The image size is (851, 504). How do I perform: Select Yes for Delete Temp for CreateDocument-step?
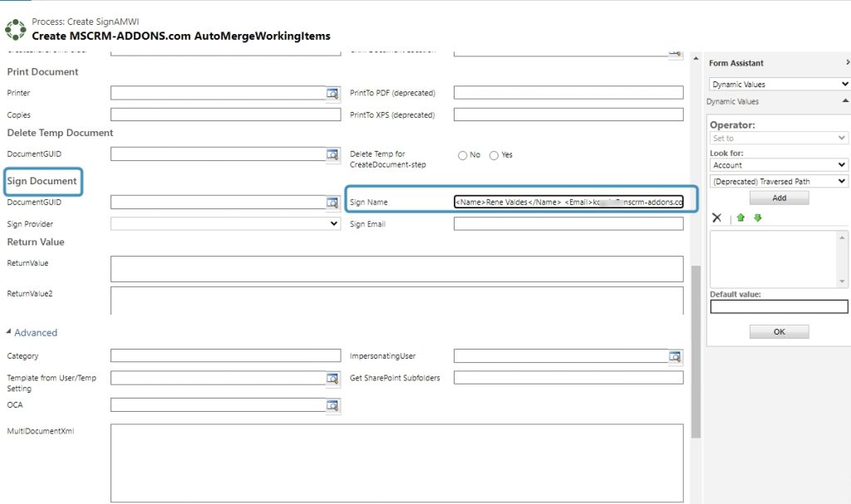click(494, 155)
